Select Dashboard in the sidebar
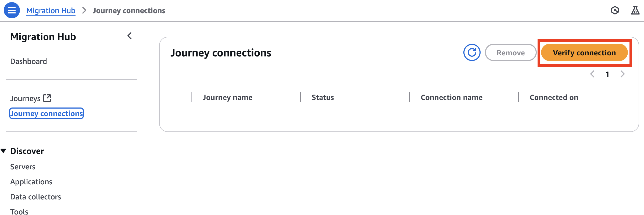 (x=28, y=61)
